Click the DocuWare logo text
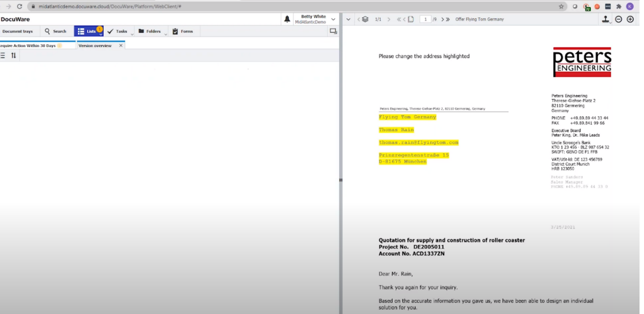This screenshot has height=314, width=644. tap(15, 19)
